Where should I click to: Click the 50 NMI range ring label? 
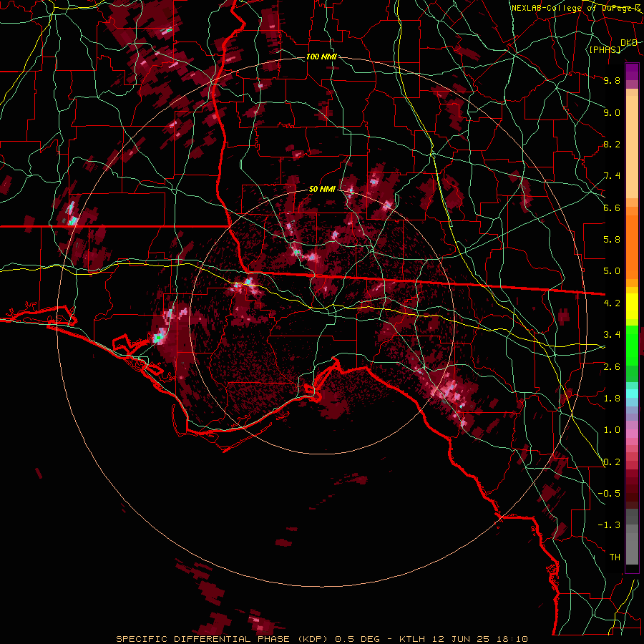[x=322, y=189]
